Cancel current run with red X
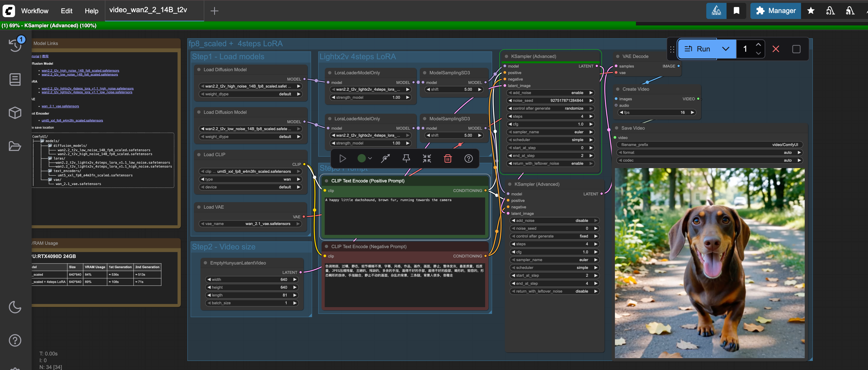Screen dimensions: 868x370 click(x=776, y=49)
